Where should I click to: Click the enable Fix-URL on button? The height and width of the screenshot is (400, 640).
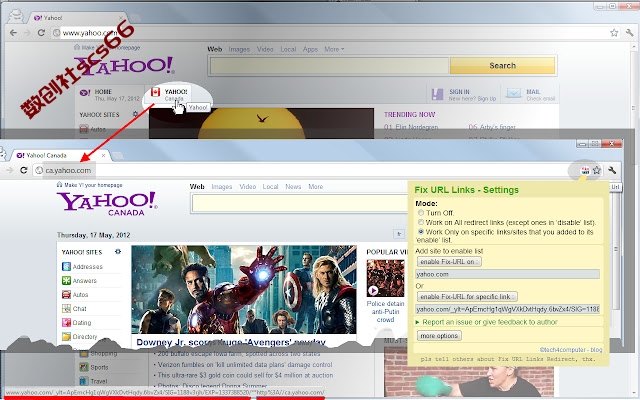pyautogui.click(x=449, y=262)
